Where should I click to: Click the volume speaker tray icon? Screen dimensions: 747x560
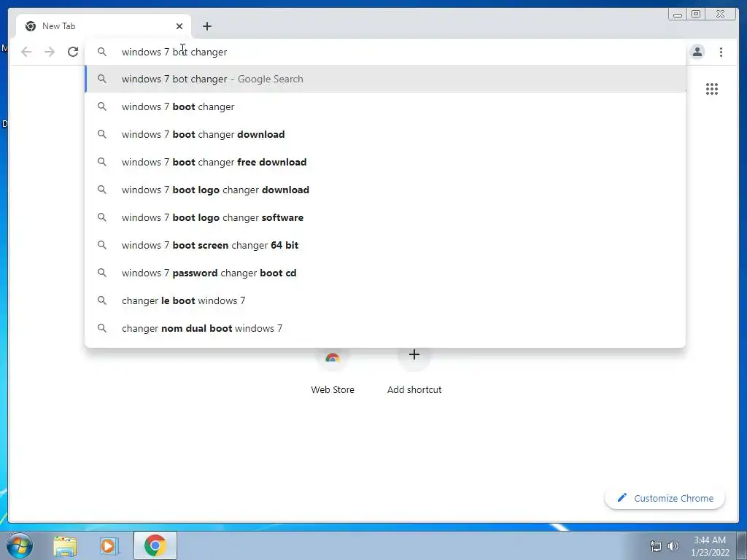point(673,546)
